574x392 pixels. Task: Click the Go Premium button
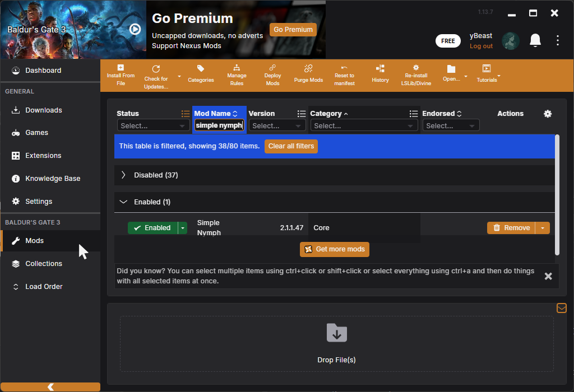pos(293,30)
